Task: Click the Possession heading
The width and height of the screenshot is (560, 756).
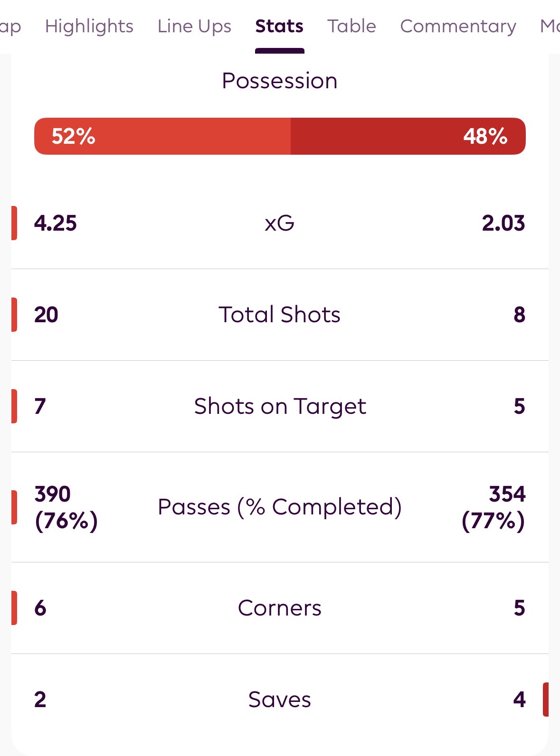Action: pos(280,81)
